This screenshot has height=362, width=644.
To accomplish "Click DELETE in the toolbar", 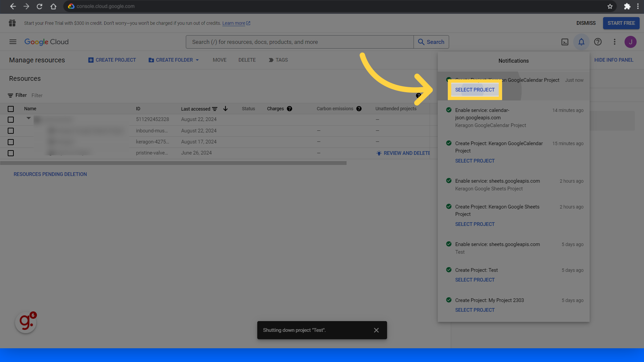I will point(247,60).
